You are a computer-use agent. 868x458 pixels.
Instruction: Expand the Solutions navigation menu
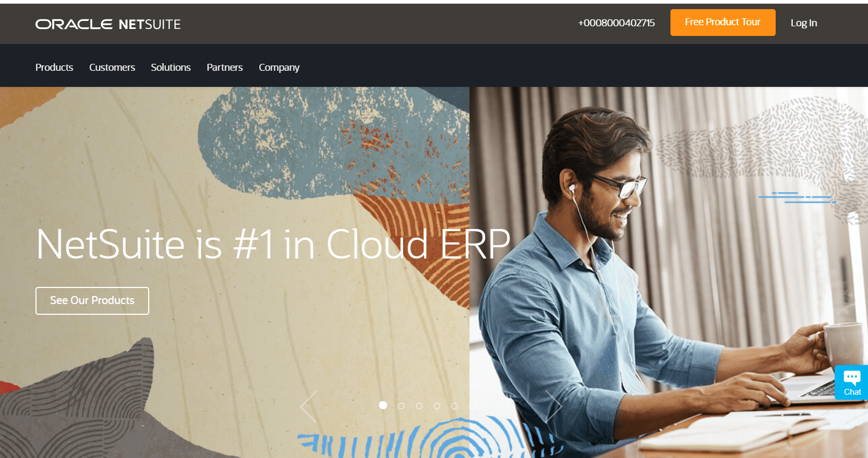point(171,68)
